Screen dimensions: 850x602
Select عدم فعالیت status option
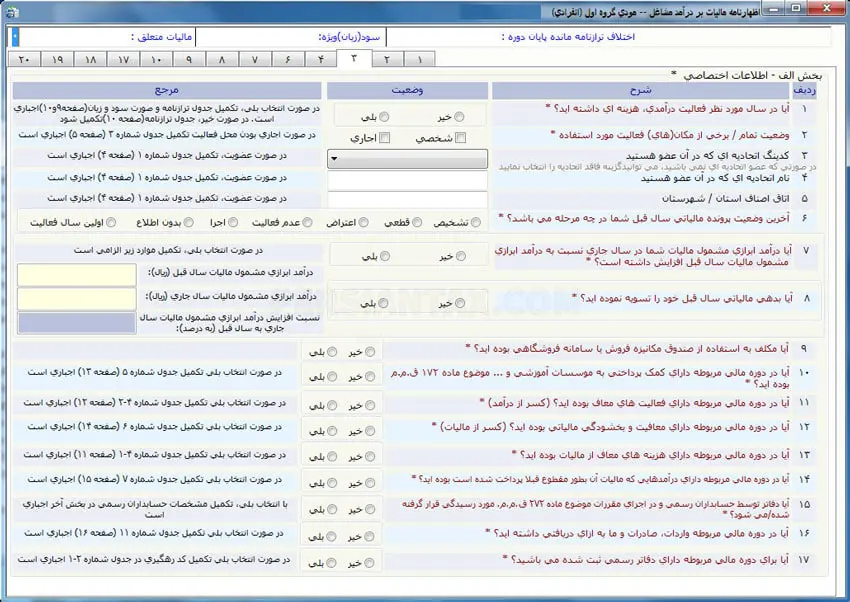click(307, 222)
